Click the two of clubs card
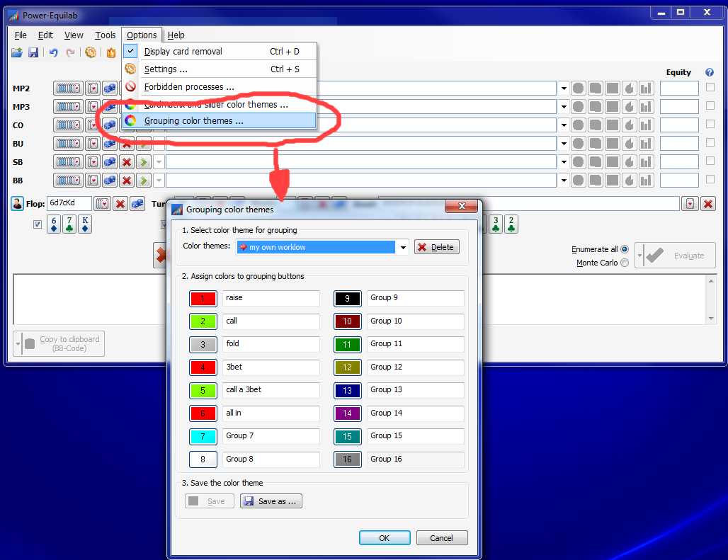Image resolution: width=728 pixels, height=560 pixels. 511,224
